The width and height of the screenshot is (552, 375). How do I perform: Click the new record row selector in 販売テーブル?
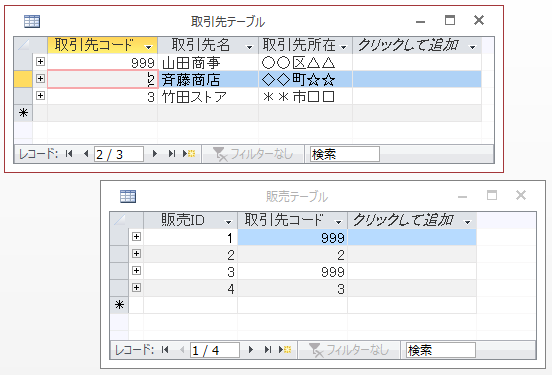119,305
